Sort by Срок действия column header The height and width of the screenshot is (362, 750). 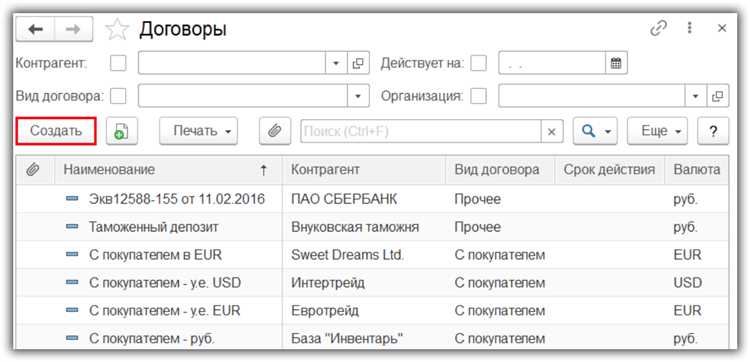609,169
